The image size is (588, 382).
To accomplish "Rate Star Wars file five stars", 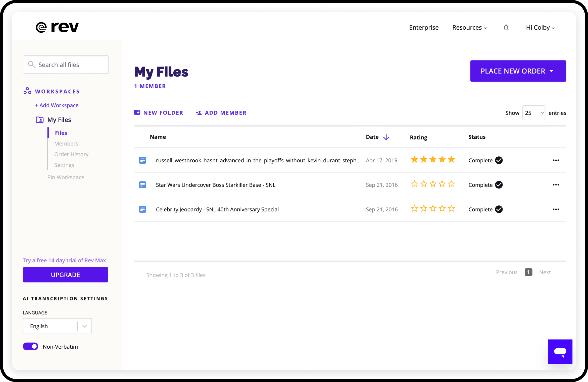I will coord(452,184).
